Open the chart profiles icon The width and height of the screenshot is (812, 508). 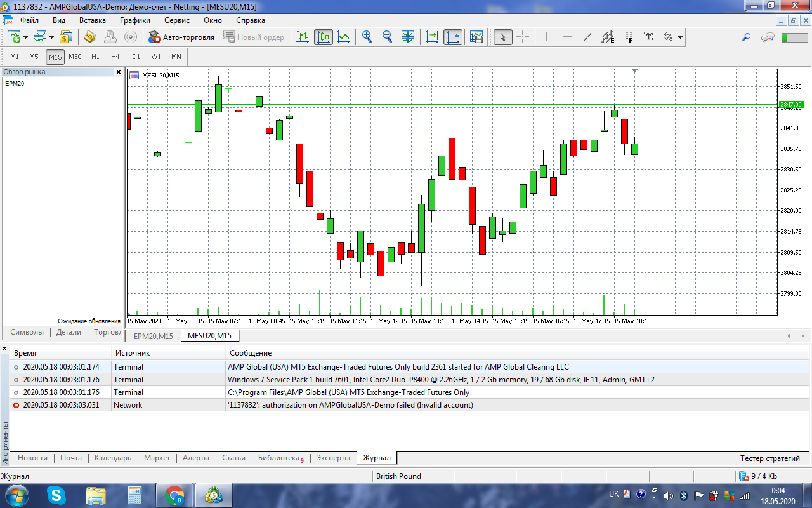click(40, 37)
